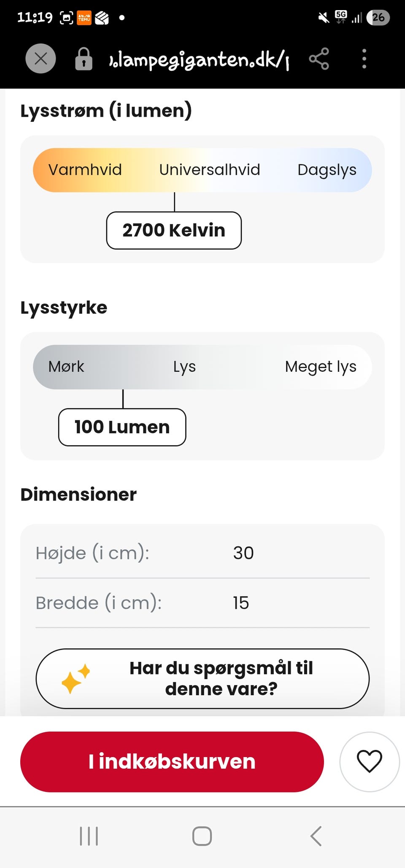Viewport: 405px width, 868px height.
Task: Open Android recent apps button
Action: [89, 836]
